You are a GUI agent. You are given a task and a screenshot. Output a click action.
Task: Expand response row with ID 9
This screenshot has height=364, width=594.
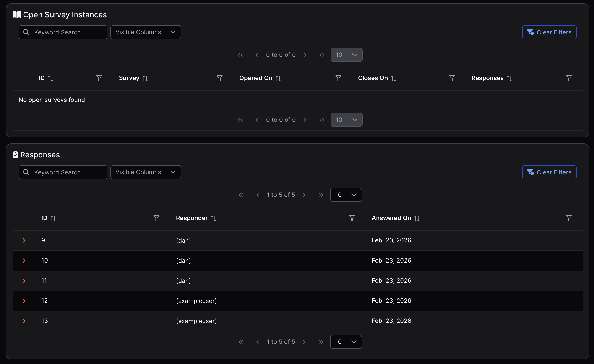tap(24, 240)
